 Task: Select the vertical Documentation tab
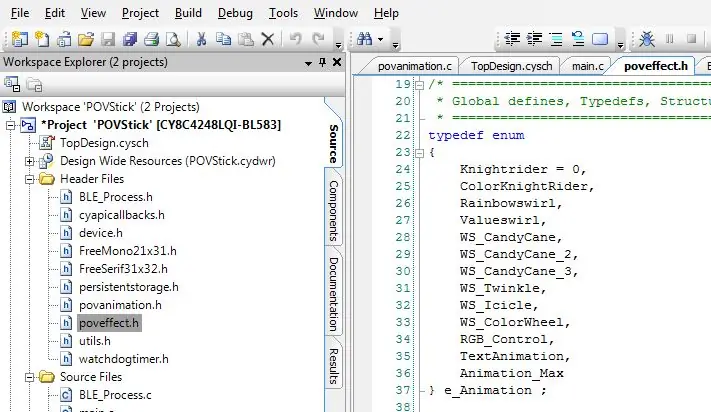click(333, 295)
